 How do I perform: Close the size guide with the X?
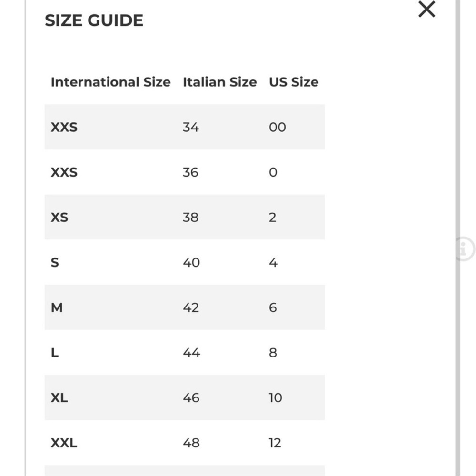click(x=426, y=10)
